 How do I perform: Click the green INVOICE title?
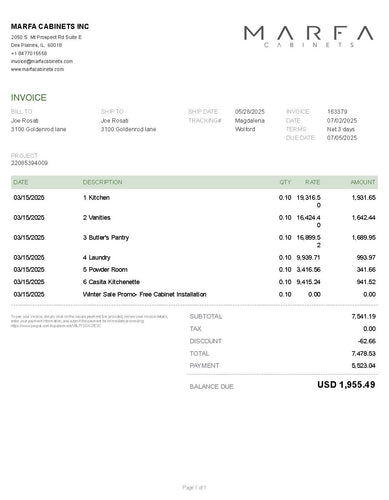click(x=29, y=98)
